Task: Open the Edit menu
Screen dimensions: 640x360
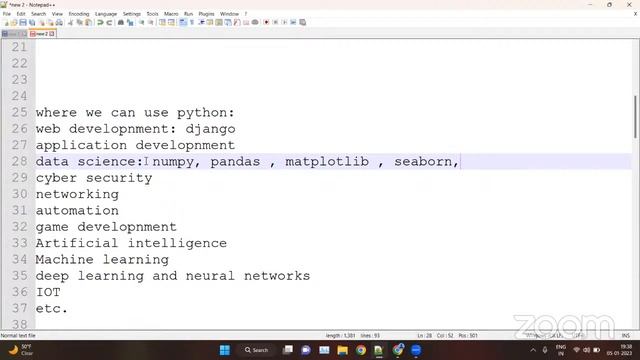Action: tap(21, 14)
